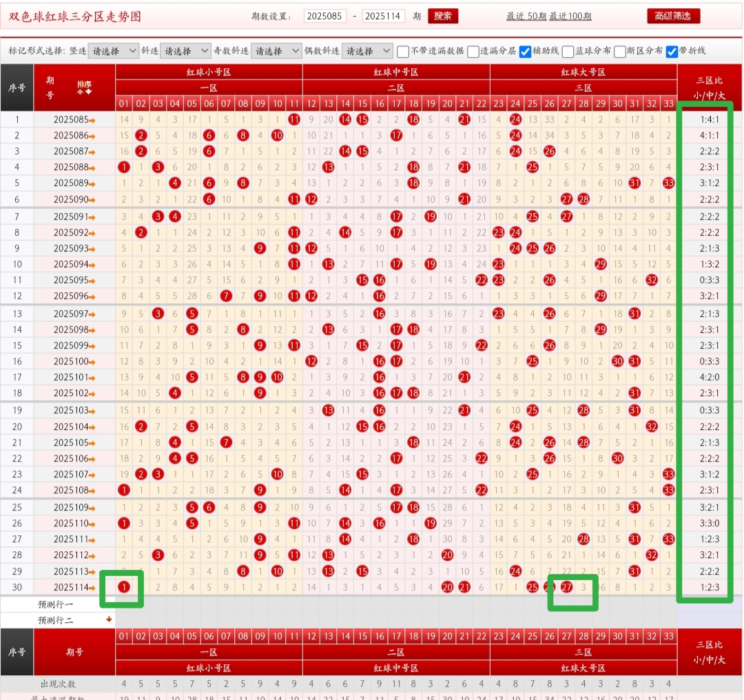Expand the 奇数斜连 dropdown
This screenshot has width=744, height=700.
pyautogui.click(x=276, y=51)
